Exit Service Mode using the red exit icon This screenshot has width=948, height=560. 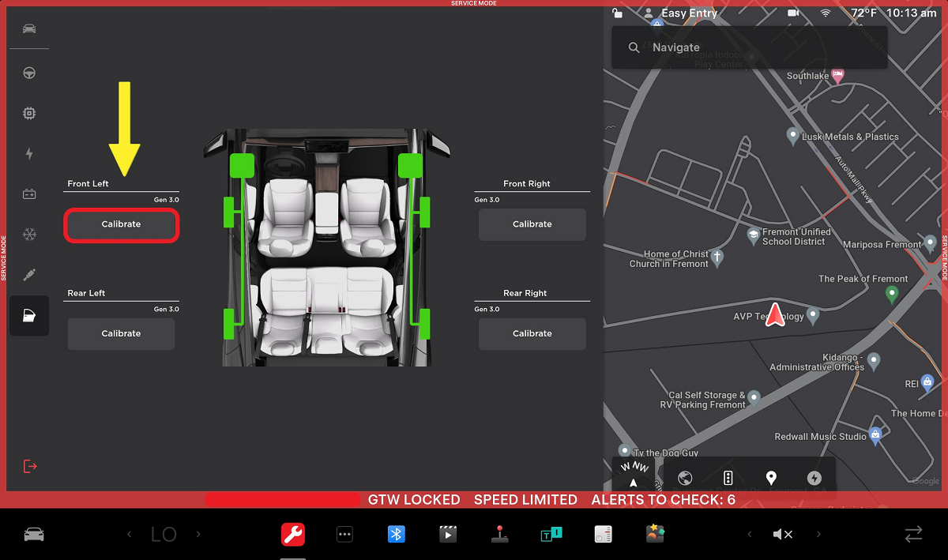[30, 466]
